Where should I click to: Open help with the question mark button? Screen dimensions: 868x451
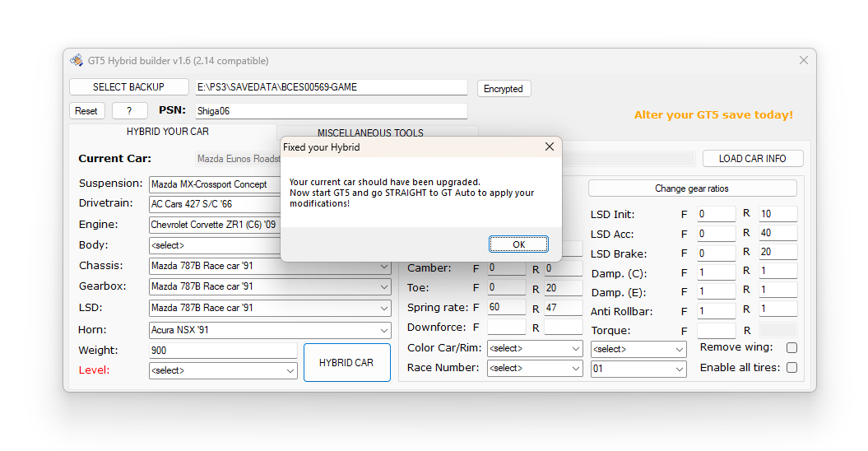[x=130, y=111]
